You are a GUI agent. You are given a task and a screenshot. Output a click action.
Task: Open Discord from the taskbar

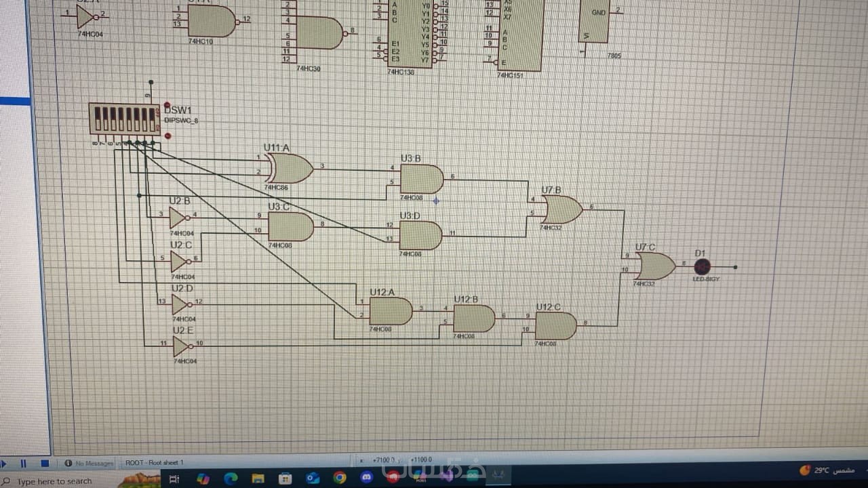coord(366,478)
